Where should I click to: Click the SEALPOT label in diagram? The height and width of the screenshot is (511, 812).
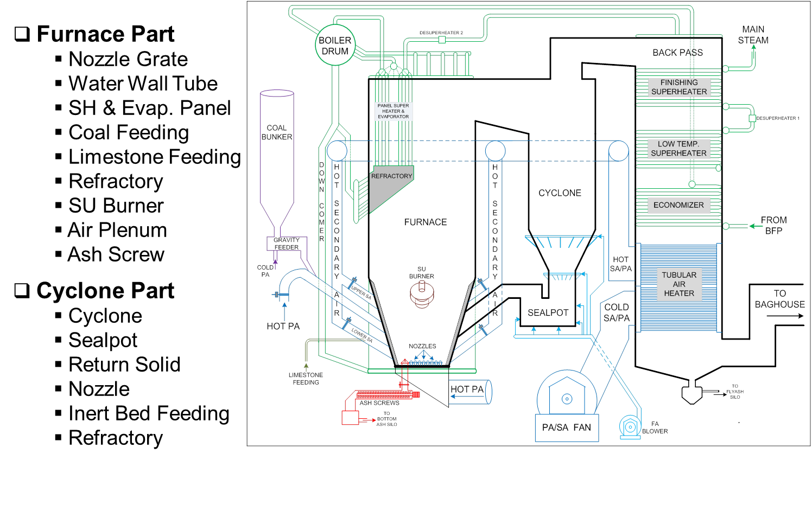pyautogui.click(x=548, y=313)
